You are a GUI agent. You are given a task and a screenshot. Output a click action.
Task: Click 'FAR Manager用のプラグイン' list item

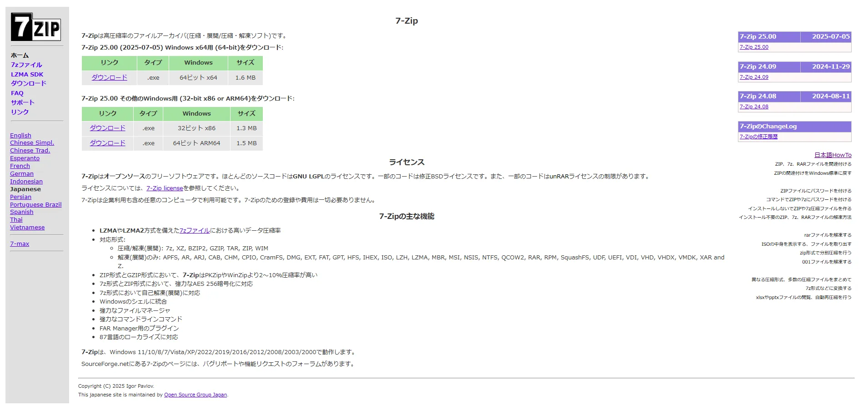click(139, 328)
